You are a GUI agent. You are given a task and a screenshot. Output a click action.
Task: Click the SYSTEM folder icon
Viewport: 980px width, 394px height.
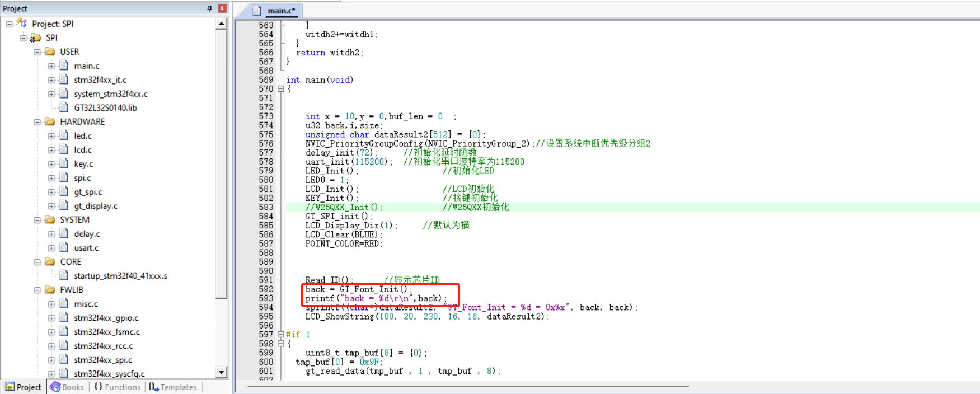pos(50,219)
